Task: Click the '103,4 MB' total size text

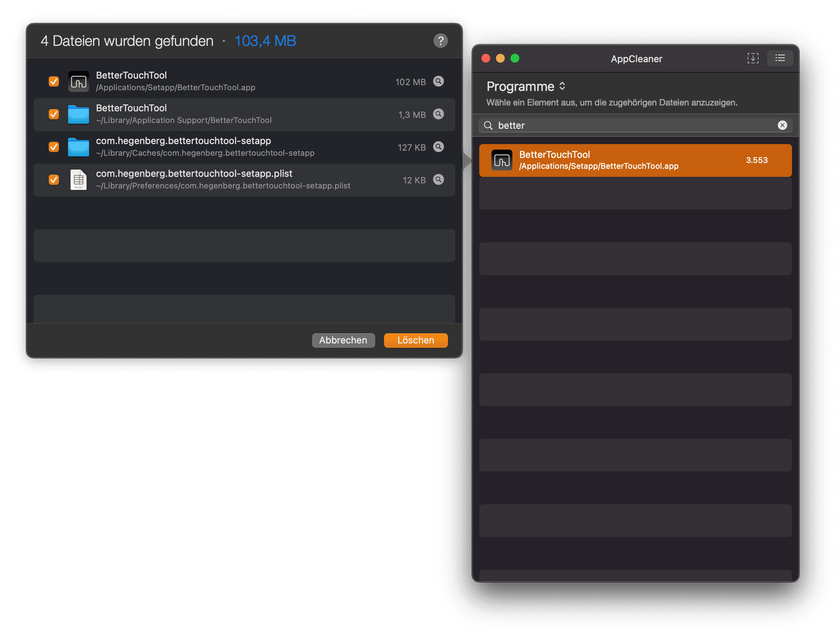Action: pyautogui.click(x=265, y=41)
